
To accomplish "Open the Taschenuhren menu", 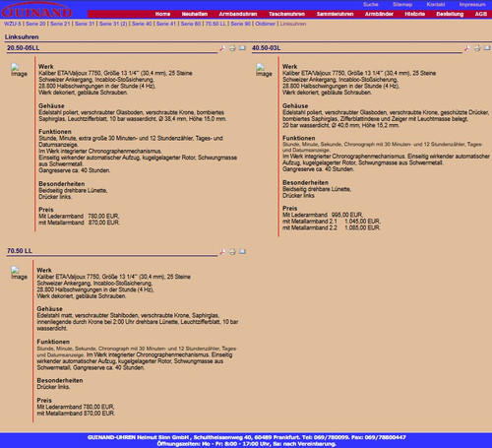I will [x=286, y=14].
